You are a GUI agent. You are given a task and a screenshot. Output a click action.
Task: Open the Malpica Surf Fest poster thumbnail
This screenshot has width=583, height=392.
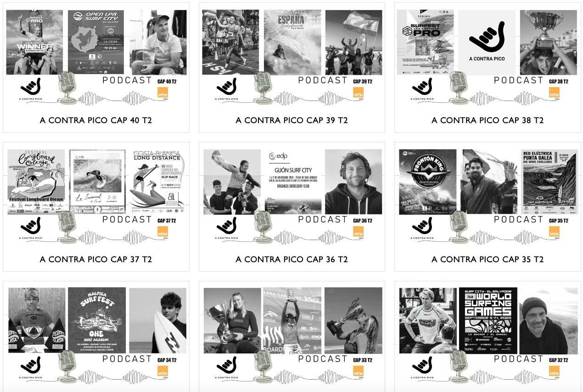pos(97,320)
